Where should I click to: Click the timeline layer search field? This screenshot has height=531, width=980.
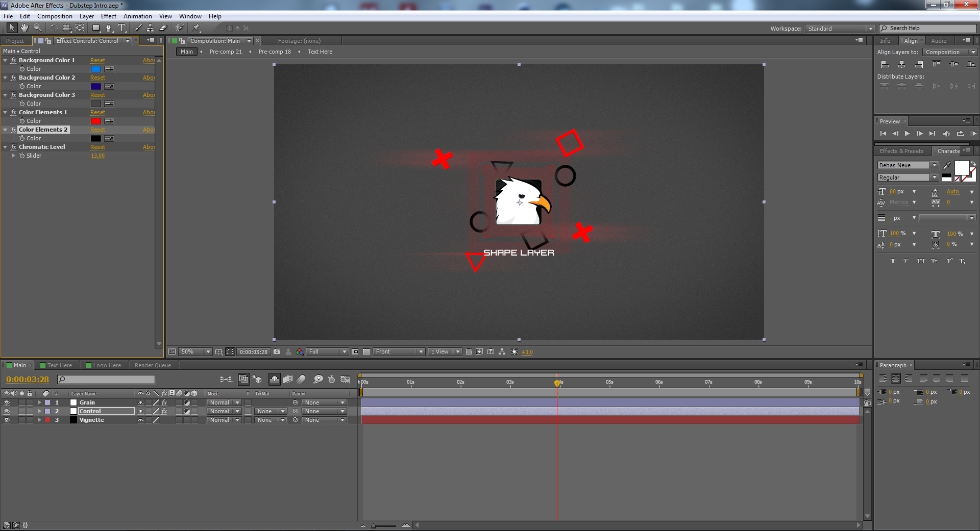coord(106,380)
